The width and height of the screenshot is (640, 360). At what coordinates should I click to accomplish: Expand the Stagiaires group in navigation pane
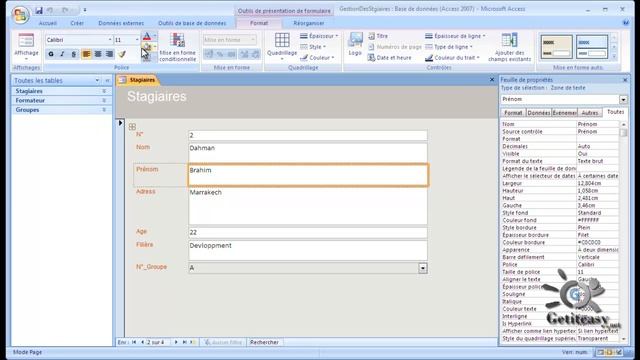104,91
